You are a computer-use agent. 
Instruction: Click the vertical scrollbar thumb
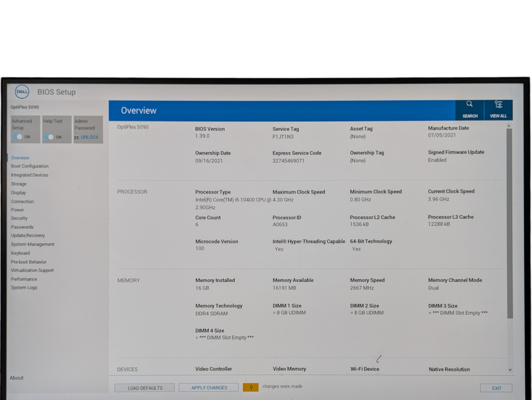click(510, 223)
